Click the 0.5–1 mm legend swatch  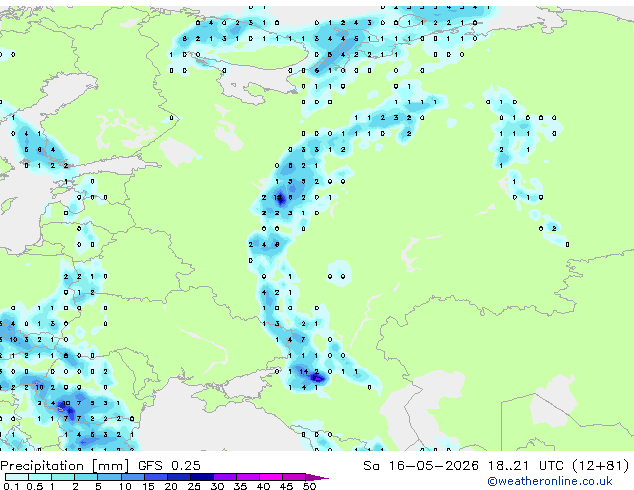(x=40, y=477)
